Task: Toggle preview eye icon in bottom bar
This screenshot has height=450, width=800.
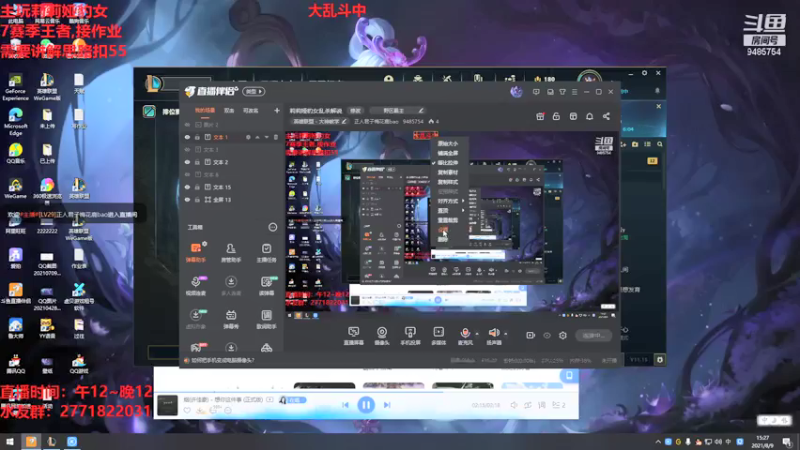Action: tap(547, 335)
